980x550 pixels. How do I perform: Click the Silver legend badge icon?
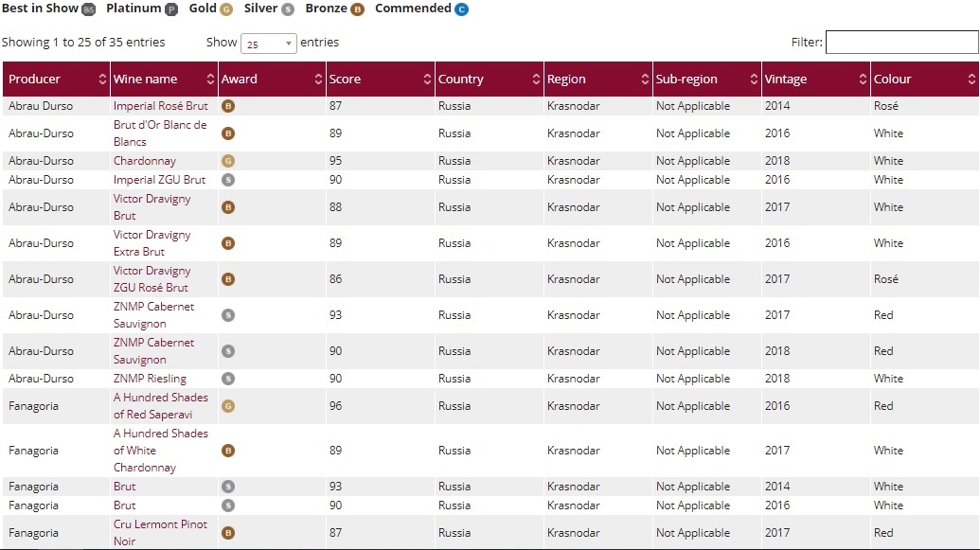[x=288, y=9]
